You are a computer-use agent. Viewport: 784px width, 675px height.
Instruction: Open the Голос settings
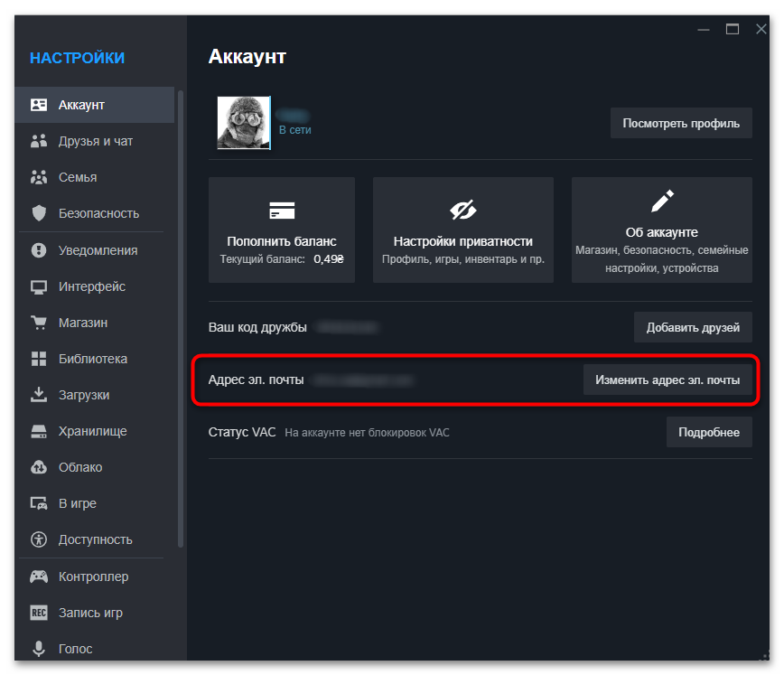pos(95,648)
